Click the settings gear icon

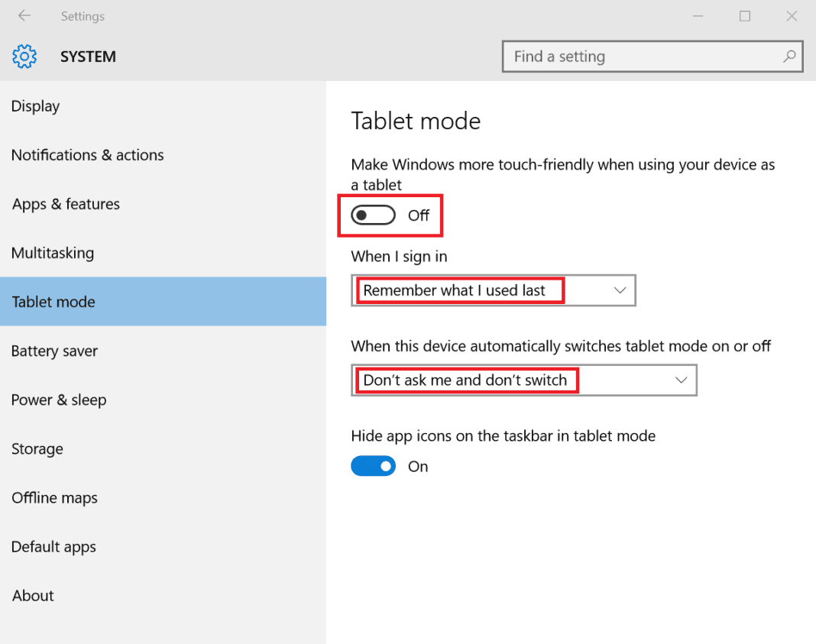pos(24,56)
